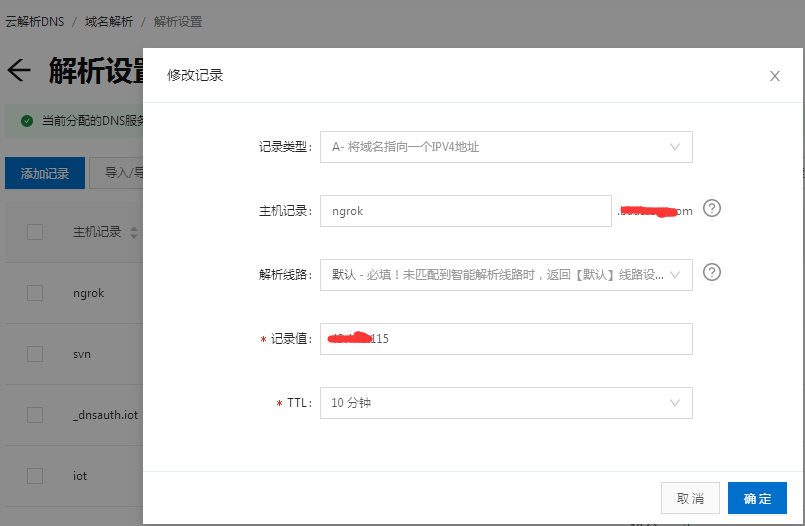Click the help icon next to 主机记录 field
The height and width of the screenshot is (526, 805).
click(712, 209)
